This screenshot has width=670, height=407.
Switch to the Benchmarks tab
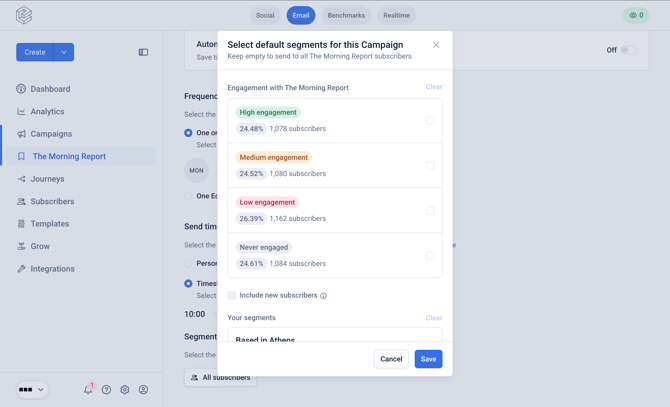[x=346, y=15]
